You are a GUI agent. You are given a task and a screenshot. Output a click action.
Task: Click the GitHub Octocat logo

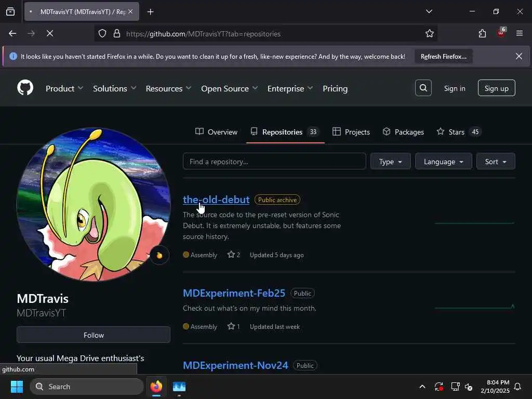click(x=25, y=88)
